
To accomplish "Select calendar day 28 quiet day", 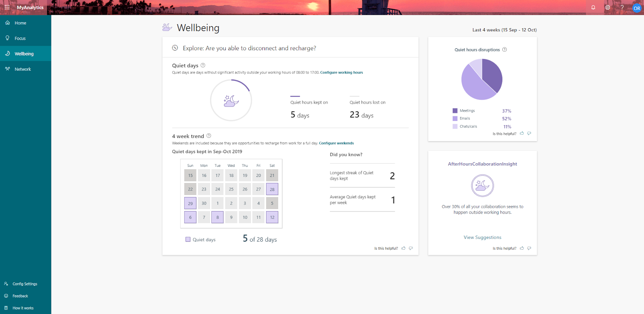I will tap(272, 189).
